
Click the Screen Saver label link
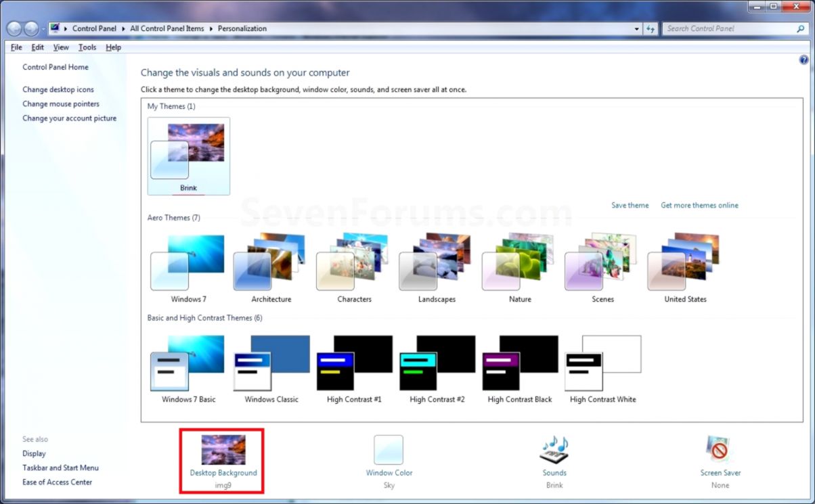point(720,473)
